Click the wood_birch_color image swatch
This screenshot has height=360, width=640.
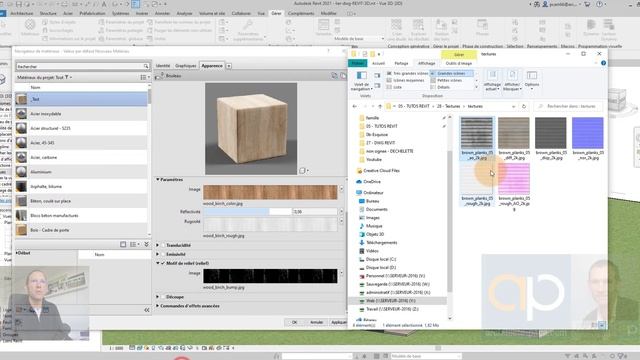tap(270, 192)
